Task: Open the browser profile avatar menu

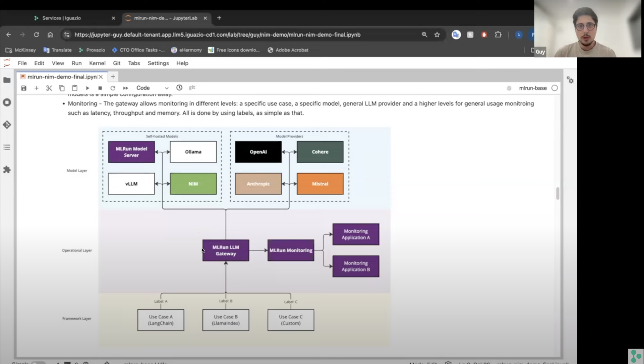Action: (x=518, y=35)
